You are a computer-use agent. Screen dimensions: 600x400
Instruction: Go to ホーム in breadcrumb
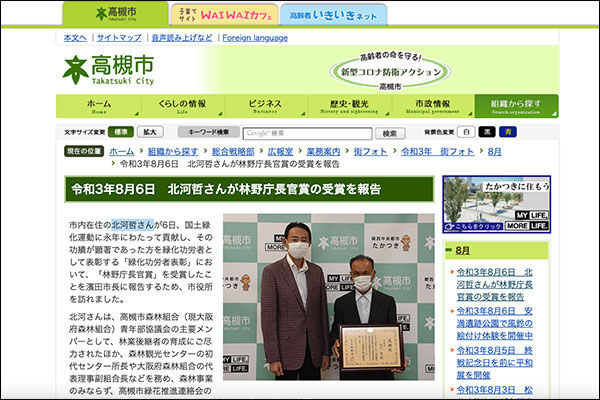coord(122,152)
